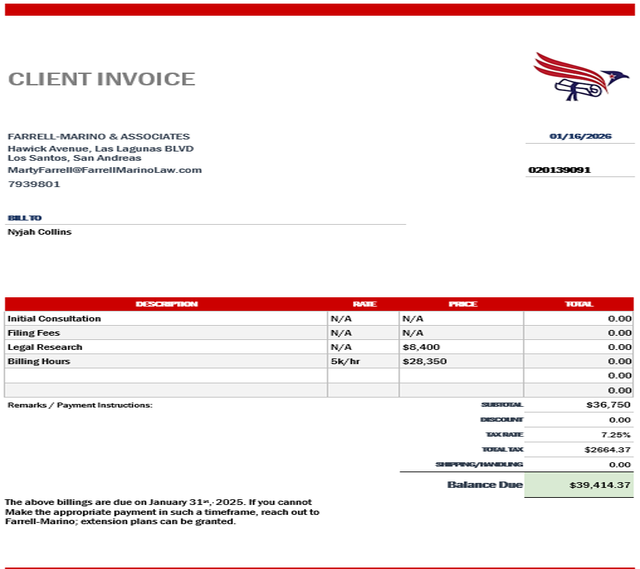The image size is (640, 569).
Task: Click Billing Hours total 0.00 cell
Action: point(579,361)
